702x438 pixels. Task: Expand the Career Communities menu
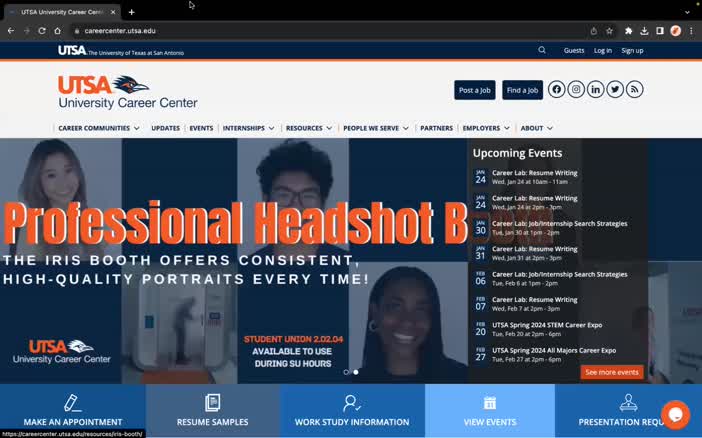point(98,128)
